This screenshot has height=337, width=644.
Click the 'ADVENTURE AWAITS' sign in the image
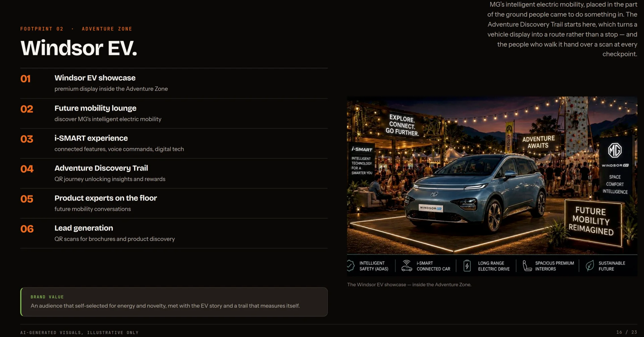click(538, 142)
